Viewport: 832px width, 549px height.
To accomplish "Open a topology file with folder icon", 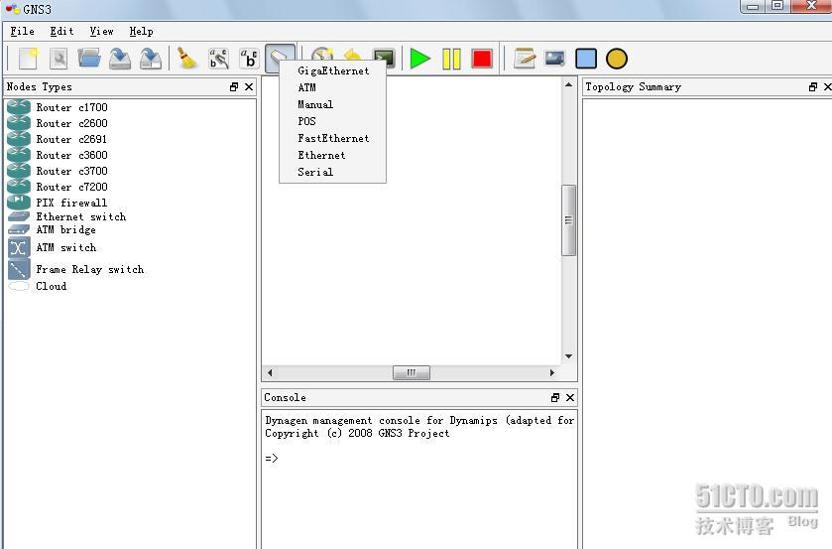I will (x=89, y=58).
